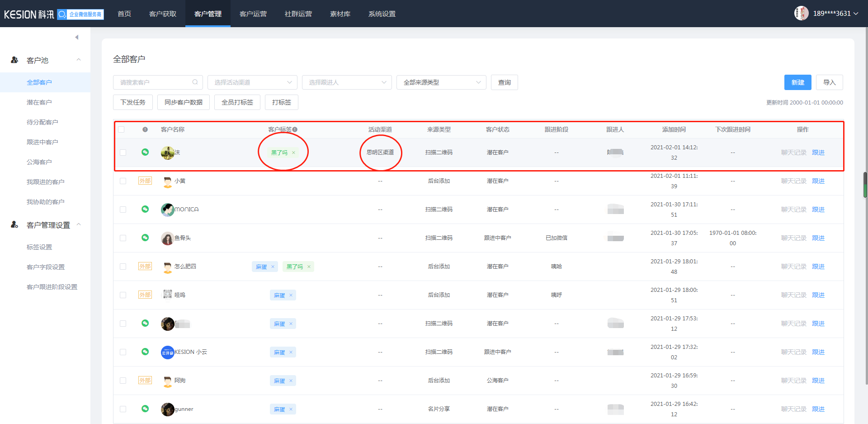Click the search magnifier icon in customer search
The width and height of the screenshot is (868, 424).
[195, 82]
